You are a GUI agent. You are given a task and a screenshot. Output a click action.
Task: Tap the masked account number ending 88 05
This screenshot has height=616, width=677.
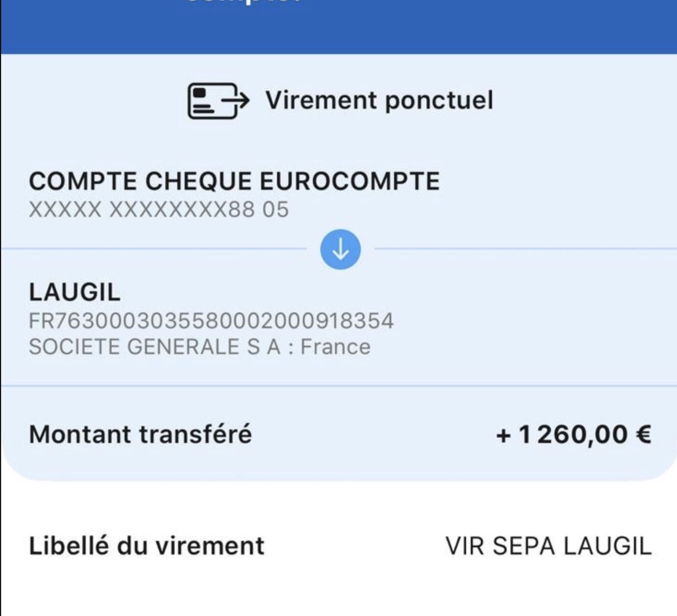coord(159,209)
